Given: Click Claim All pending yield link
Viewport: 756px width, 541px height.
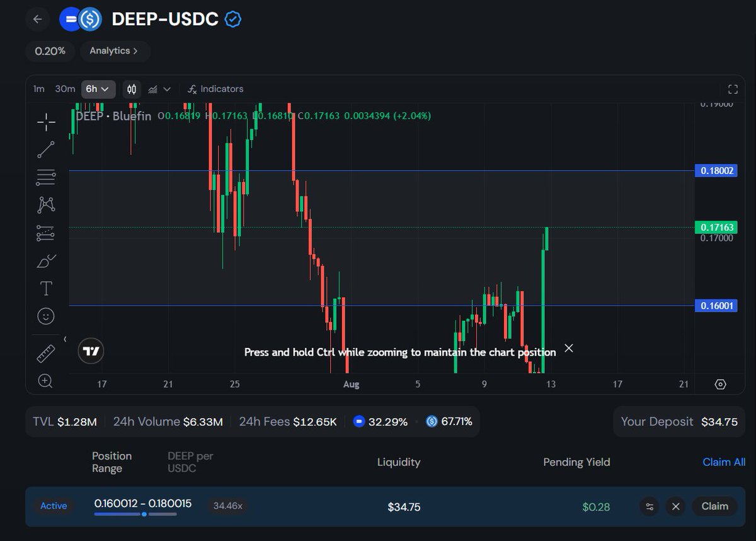Looking at the screenshot, I should (x=723, y=462).
